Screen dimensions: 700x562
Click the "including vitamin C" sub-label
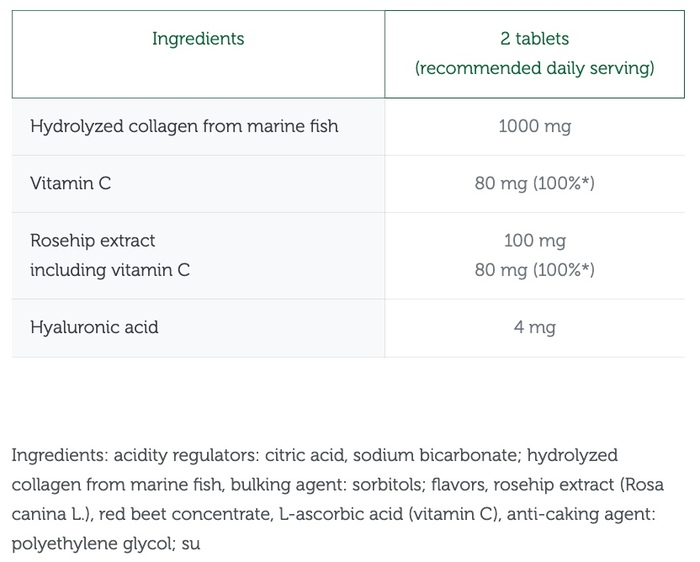pos(110,270)
